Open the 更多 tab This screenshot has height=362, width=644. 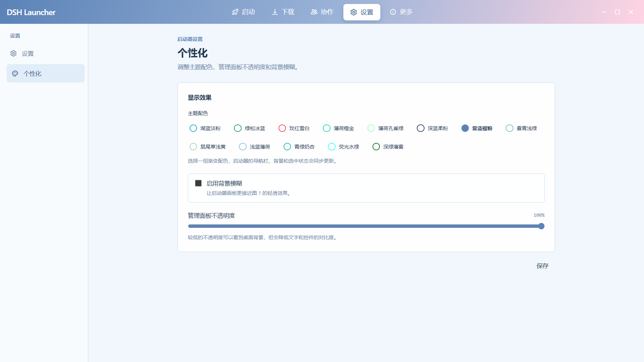pos(401,12)
